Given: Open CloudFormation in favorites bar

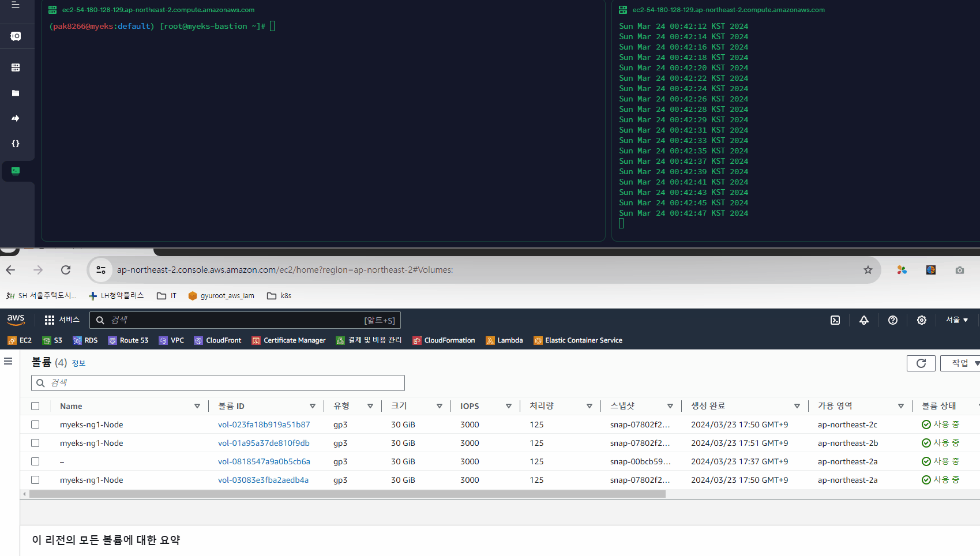Looking at the screenshot, I should pyautogui.click(x=444, y=340).
